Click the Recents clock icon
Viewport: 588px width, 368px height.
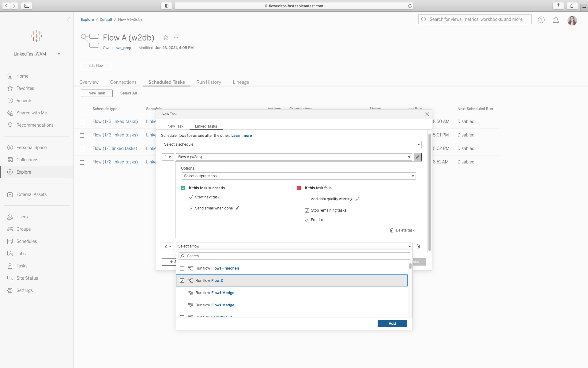(10, 101)
